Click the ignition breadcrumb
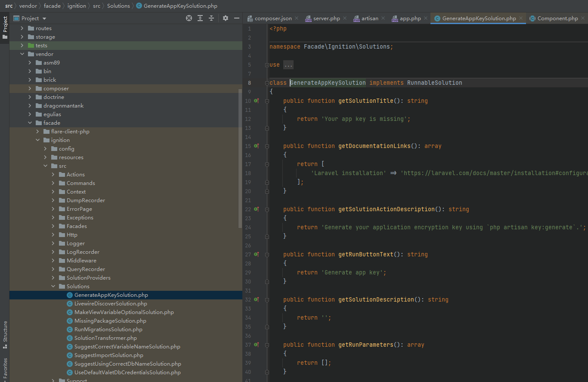 (x=77, y=6)
